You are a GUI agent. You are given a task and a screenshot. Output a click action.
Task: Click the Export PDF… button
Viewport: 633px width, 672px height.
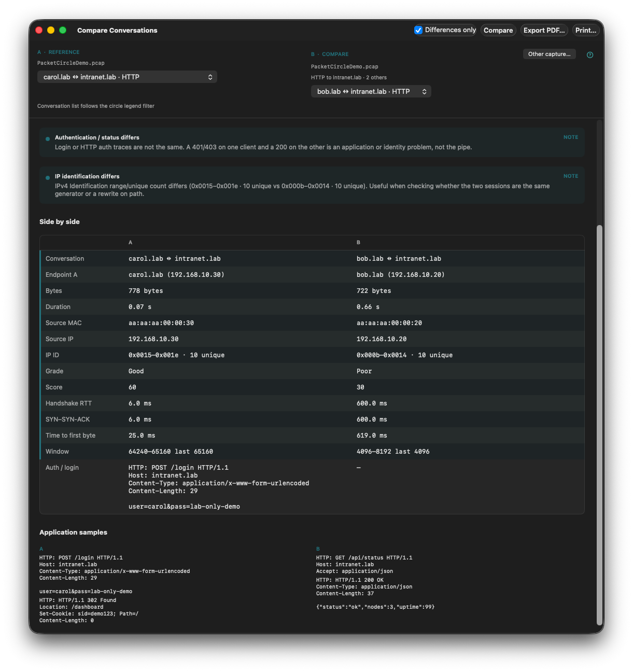[x=544, y=30]
